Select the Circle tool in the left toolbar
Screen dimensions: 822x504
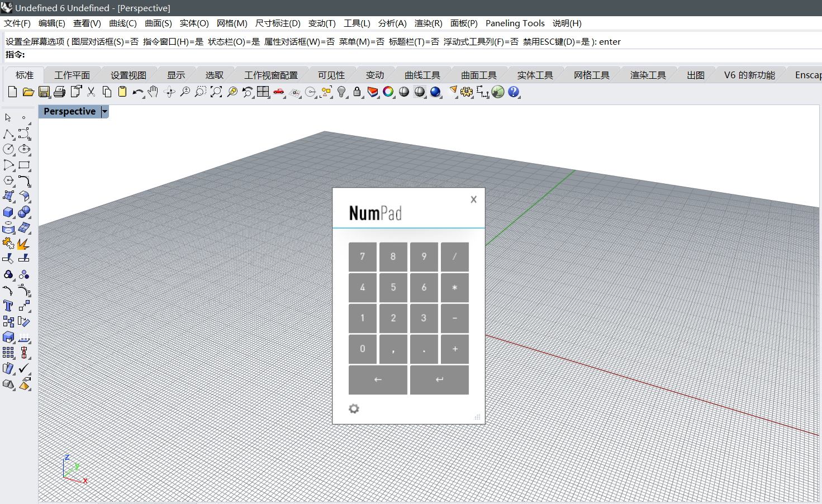[x=8, y=149]
